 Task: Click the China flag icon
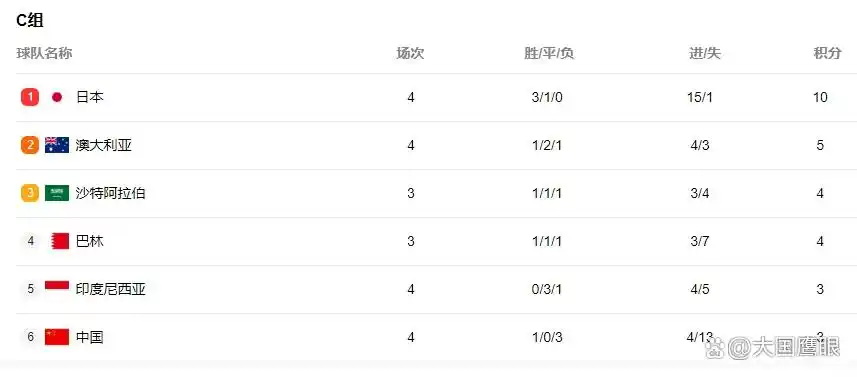57,337
